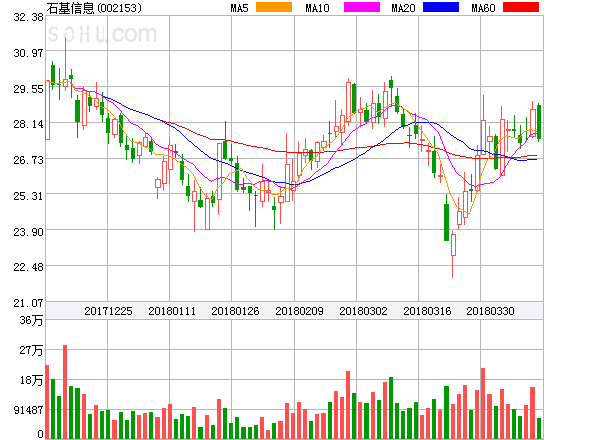Click the 32.38 price axis label

coord(28,17)
